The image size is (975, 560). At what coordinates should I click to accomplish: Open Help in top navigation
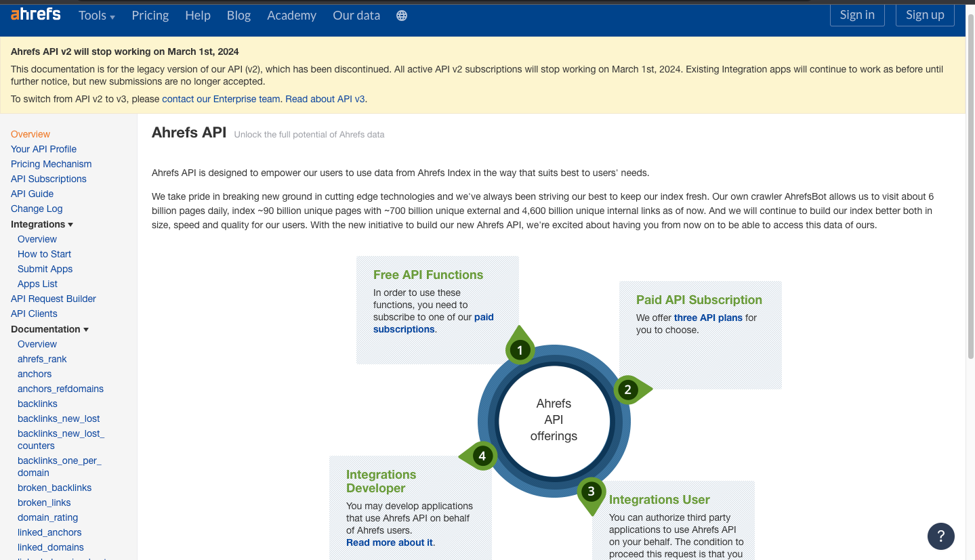198,16
